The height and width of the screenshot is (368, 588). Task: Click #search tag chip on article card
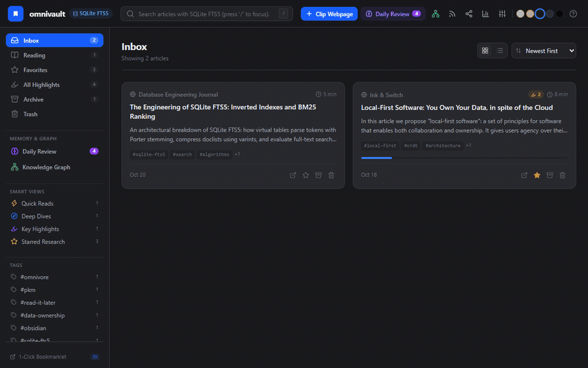183,155
